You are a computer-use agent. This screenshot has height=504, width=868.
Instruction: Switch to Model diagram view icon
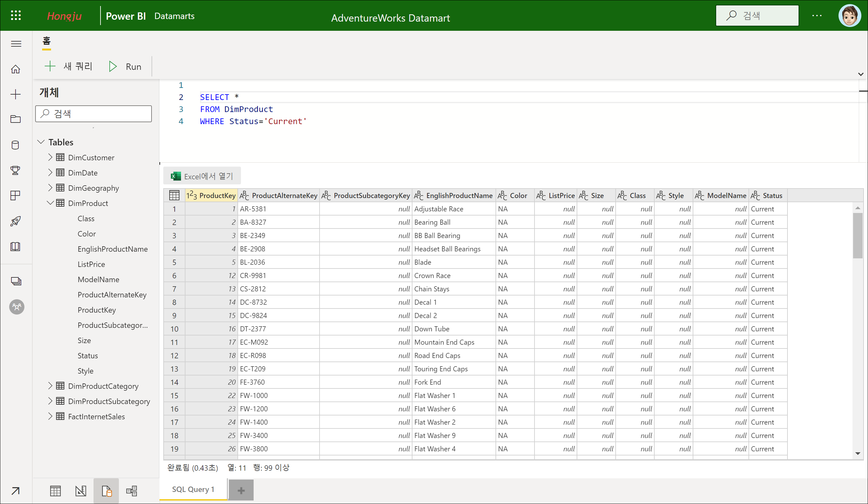click(x=132, y=491)
